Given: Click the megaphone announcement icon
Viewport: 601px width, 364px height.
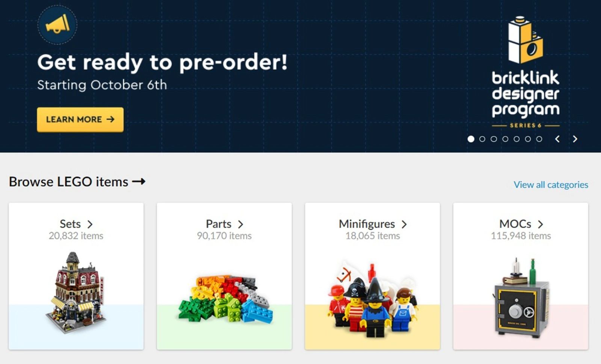Looking at the screenshot, I should 57,25.
